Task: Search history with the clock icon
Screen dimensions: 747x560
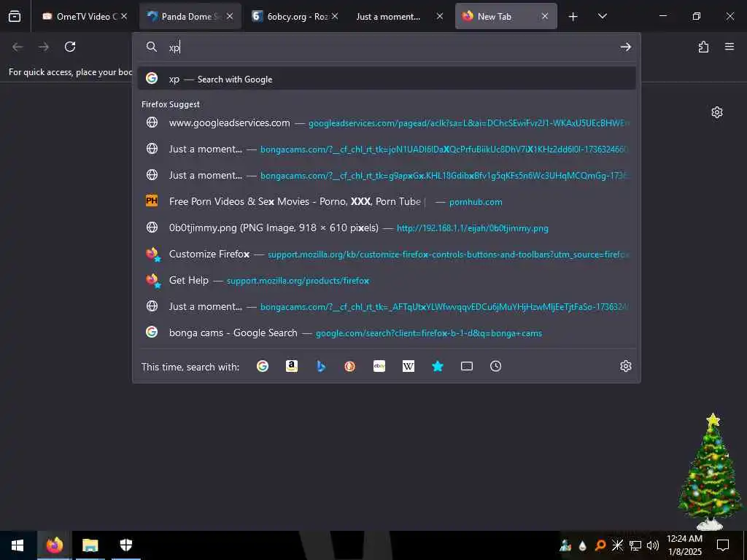Action: pos(495,366)
